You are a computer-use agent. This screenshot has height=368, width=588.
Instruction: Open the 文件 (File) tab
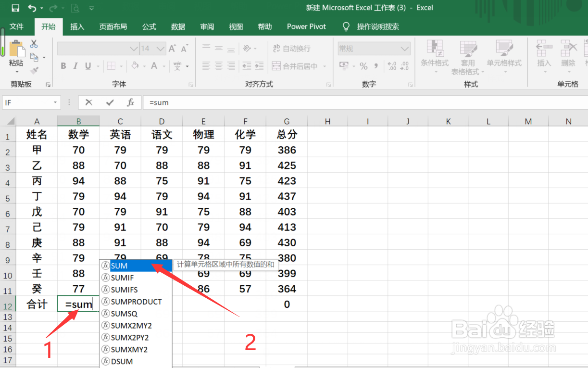click(16, 27)
